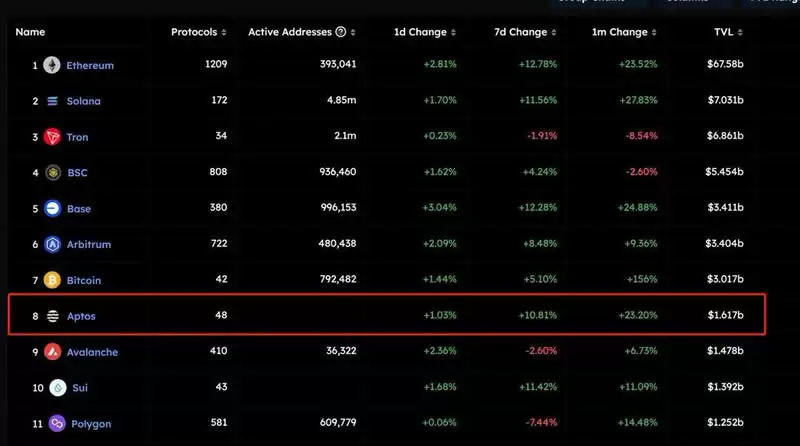Sort table by Protocols column arrows

pyautogui.click(x=223, y=32)
